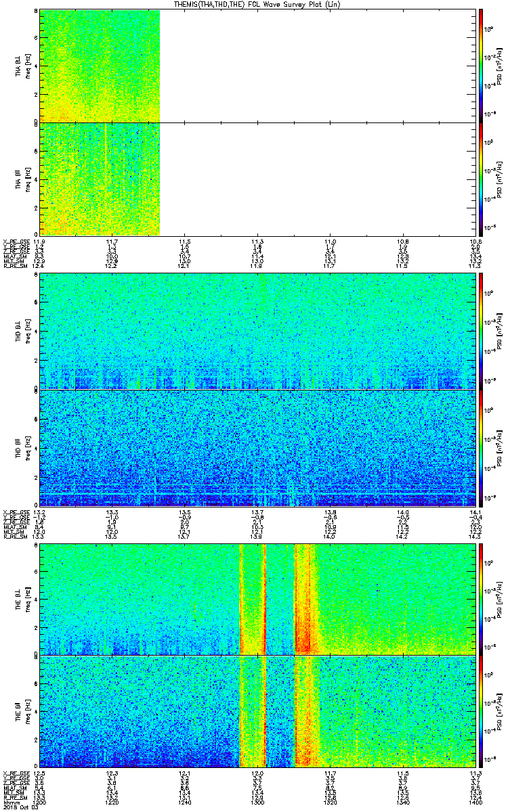Click the '1340' time tick label
The width and height of the screenshot is (508, 812).
(x=404, y=803)
